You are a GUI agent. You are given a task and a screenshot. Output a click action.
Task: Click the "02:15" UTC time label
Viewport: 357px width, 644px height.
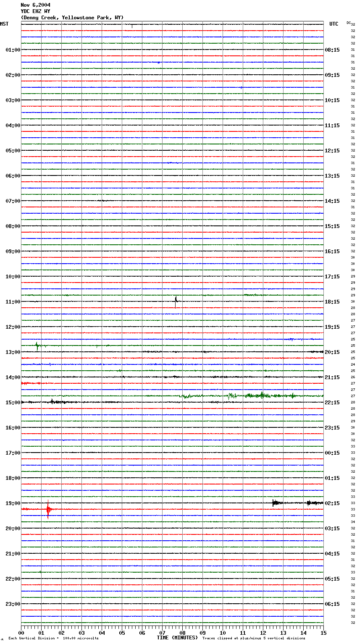pos(332,503)
